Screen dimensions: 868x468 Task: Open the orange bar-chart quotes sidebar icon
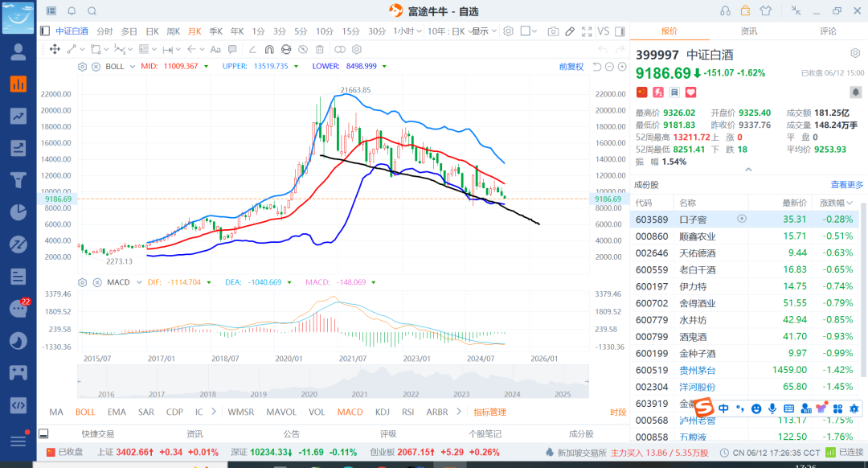click(18, 84)
